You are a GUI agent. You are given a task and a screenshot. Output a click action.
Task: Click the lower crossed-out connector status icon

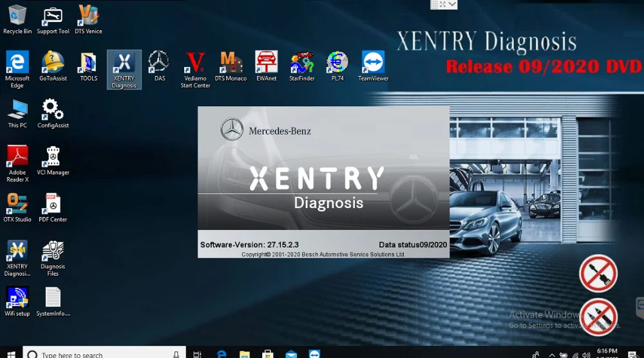pyautogui.click(x=598, y=317)
